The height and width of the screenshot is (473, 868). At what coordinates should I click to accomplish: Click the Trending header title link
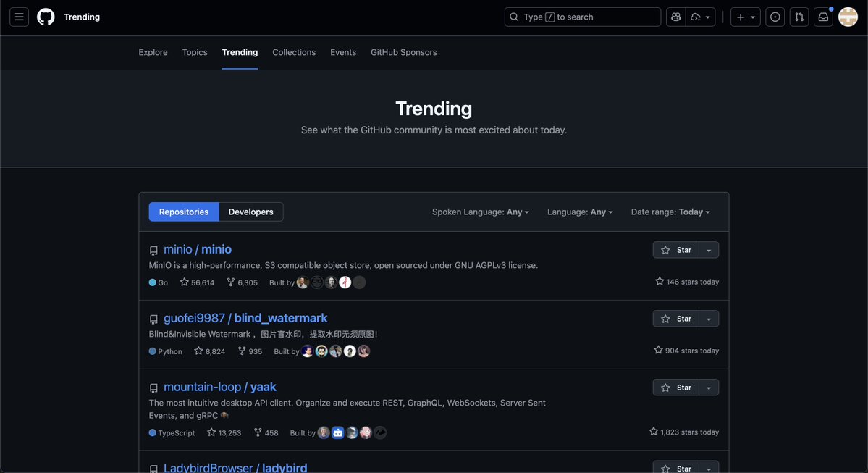coord(82,17)
